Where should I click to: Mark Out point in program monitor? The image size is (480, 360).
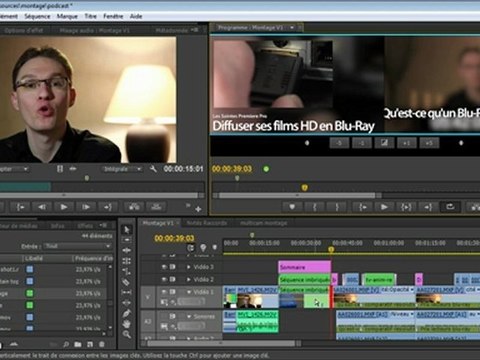pyautogui.click(x=337, y=207)
